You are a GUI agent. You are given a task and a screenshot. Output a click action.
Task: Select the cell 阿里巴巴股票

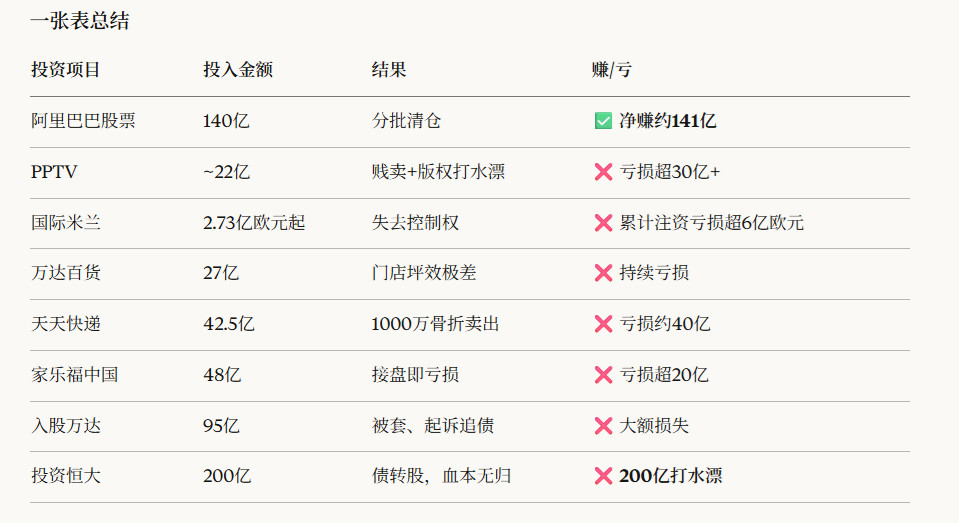tap(83, 121)
